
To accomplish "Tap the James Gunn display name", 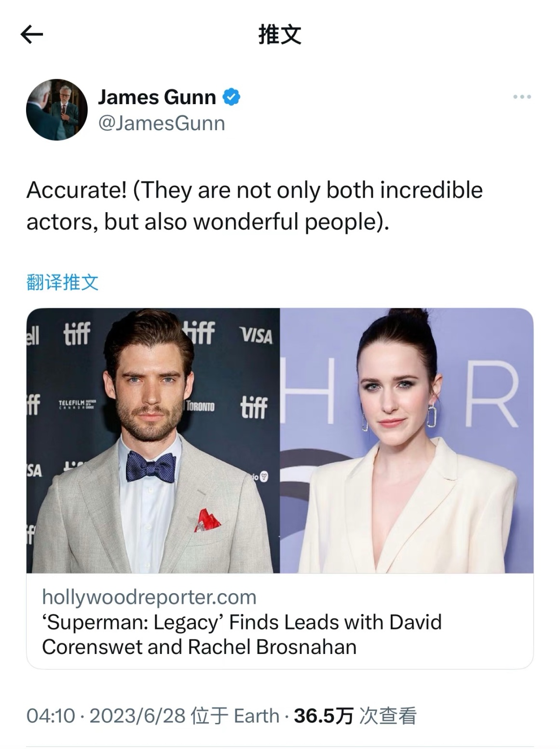I will pyautogui.click(x=157, y=97).
